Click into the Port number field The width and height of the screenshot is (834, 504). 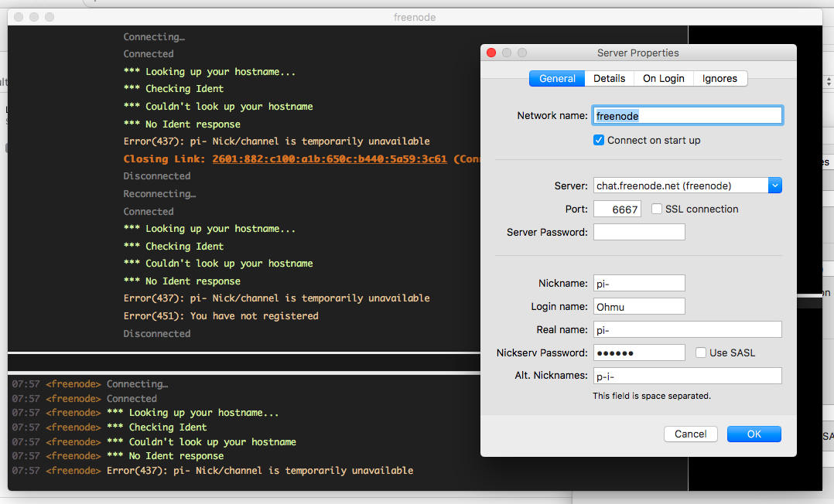coord(617,209)
